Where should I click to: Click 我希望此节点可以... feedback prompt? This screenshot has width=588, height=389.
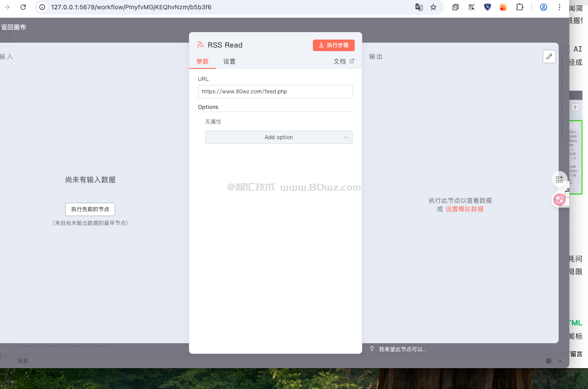(x=402, y=349)
